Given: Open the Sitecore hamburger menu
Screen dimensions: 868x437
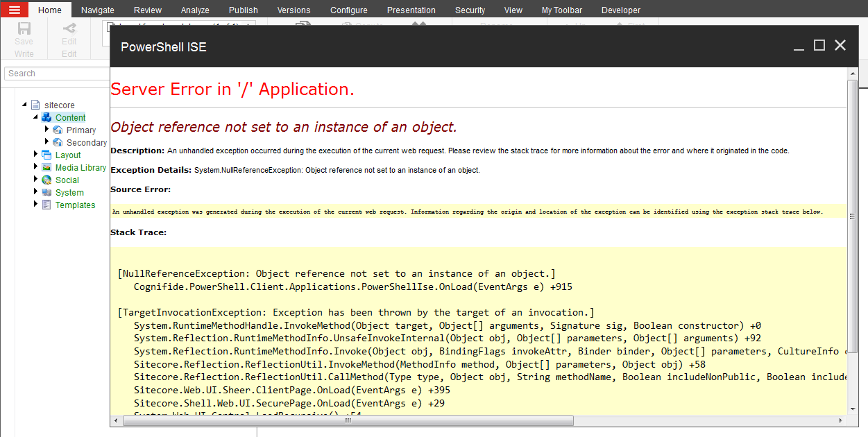Looking at the screenshot, I should 14,10.
